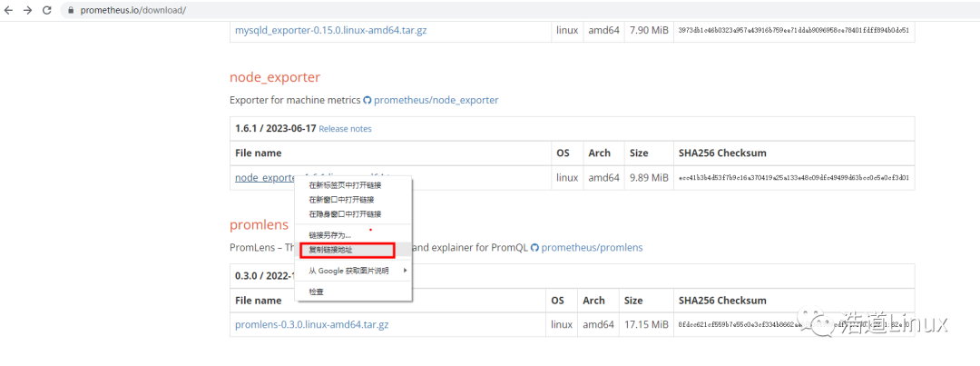
Task: Click Size header in promlens table
Action: [x=633, y=301]
